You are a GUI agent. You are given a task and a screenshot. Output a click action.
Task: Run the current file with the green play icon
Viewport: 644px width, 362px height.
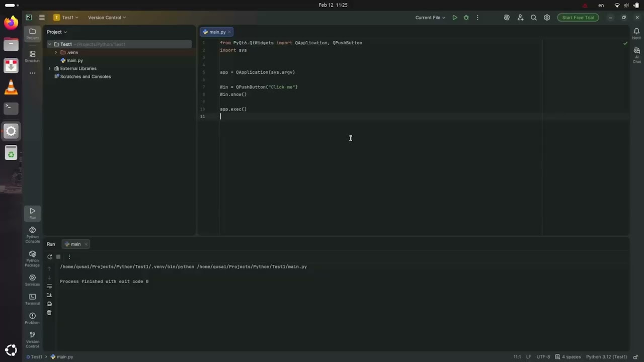coord(455,18)
